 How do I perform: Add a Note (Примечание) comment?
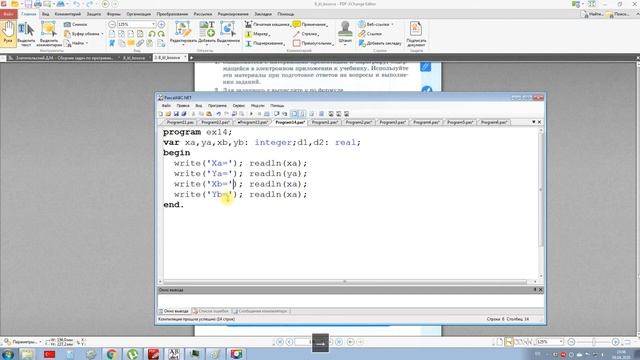(310, 24)
